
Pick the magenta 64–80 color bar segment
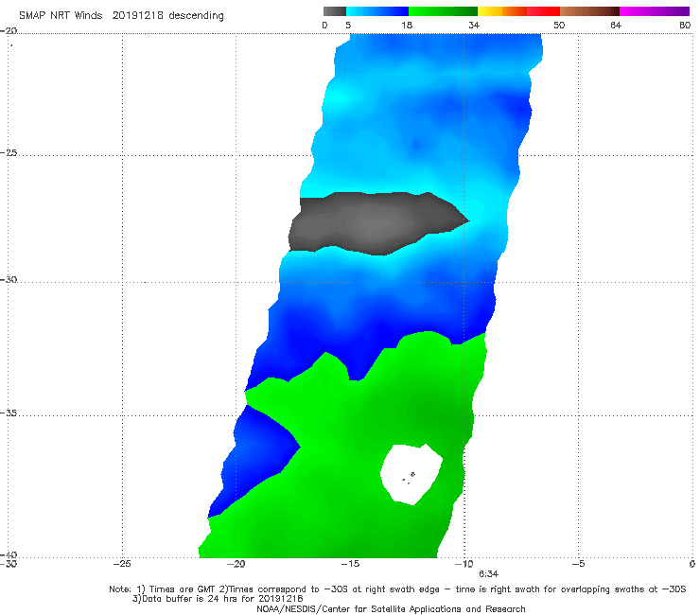click(655, 11)
